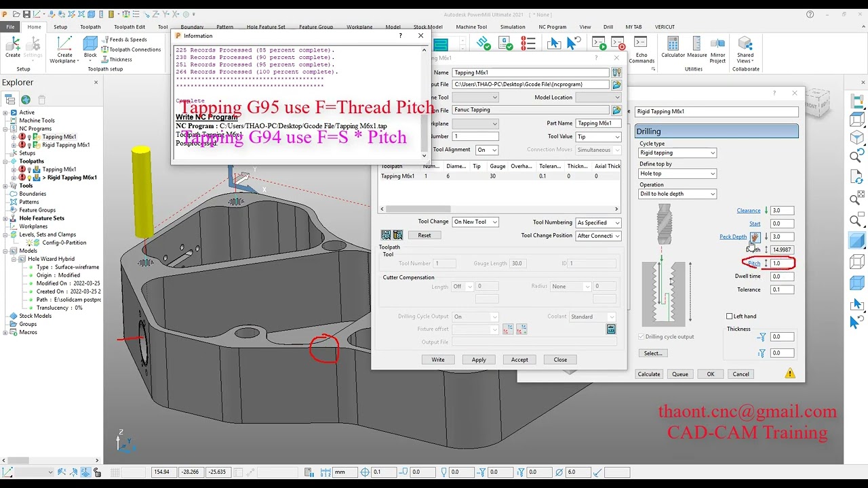Click the calculator icon next to Coolant
This screenshot has width=868, height=488.
pyautogui.click(x=611, y=329)
